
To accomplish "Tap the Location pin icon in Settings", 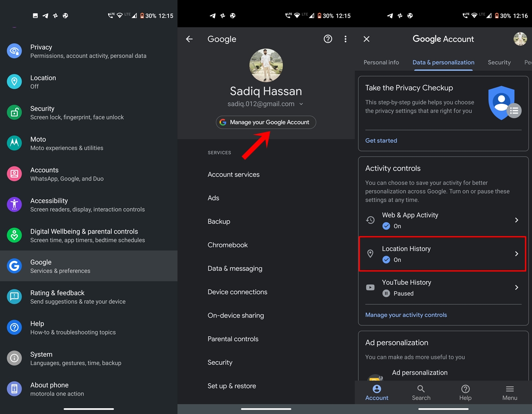I will click(14, 82).
